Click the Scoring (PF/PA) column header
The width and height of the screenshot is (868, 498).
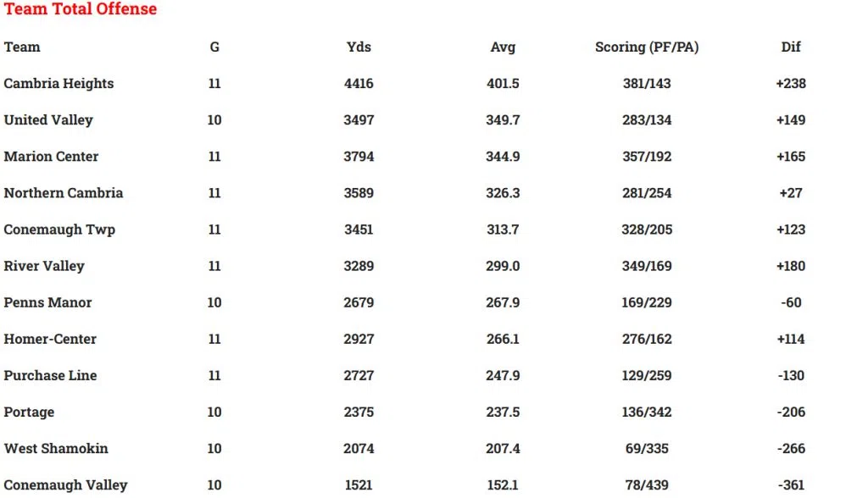pyautogui.click(x=647, y=47)
